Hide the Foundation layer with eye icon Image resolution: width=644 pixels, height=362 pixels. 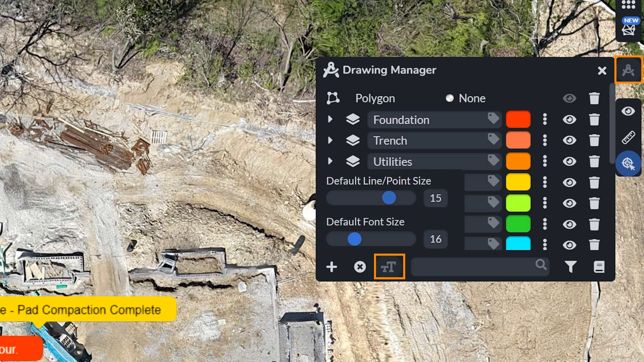(569, 119)
